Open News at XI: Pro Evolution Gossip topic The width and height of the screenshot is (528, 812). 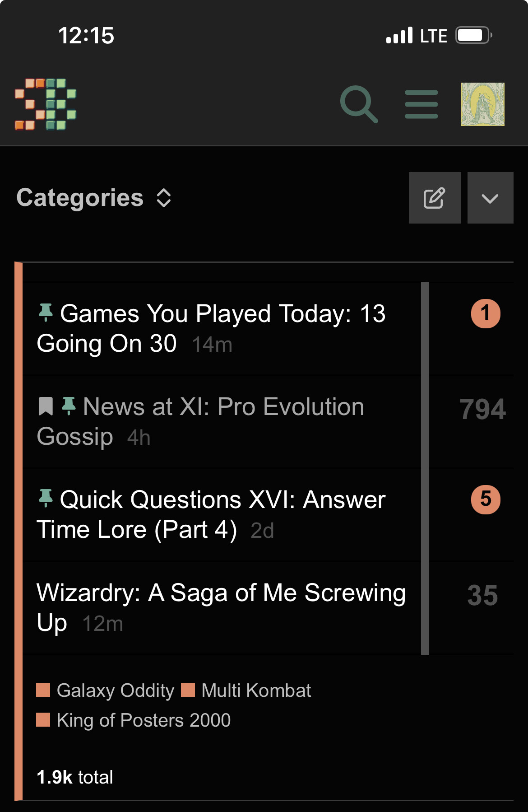(223, 407)
